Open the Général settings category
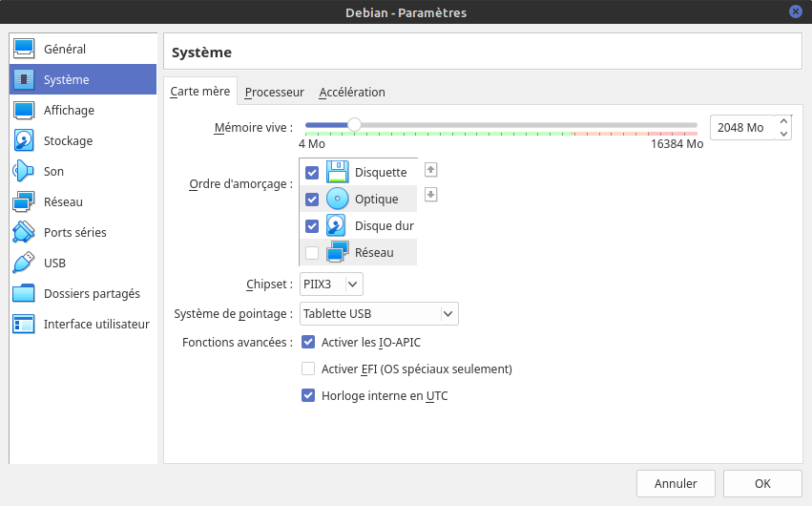This screenshot has height=506, width=812. pos(83,49)
